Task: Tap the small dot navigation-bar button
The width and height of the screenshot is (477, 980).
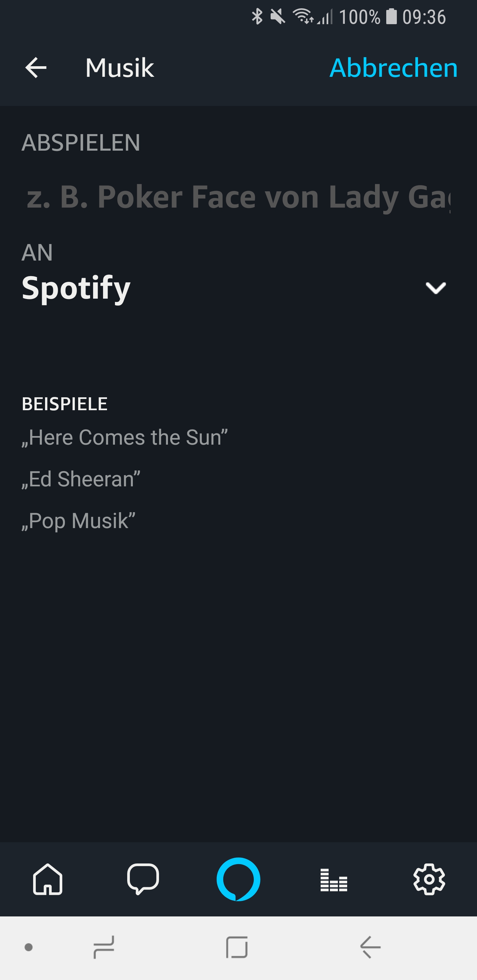Action: click(x=28, y=947)
